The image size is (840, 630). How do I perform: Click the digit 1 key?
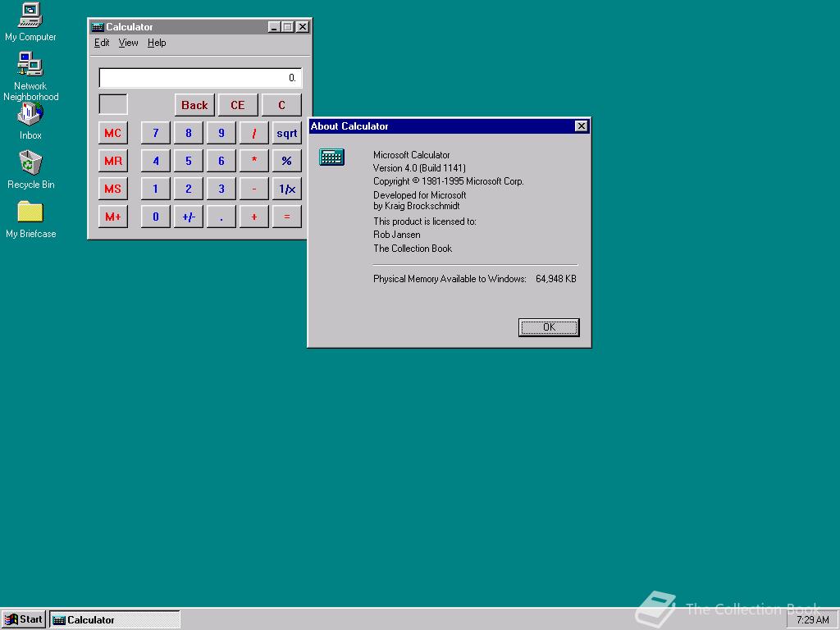pos(155,189)
